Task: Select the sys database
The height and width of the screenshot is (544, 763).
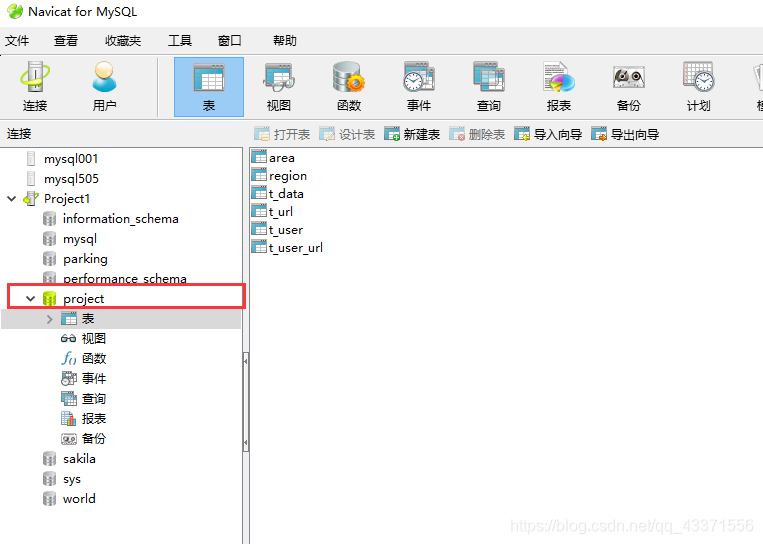Action: coord(72,479)
